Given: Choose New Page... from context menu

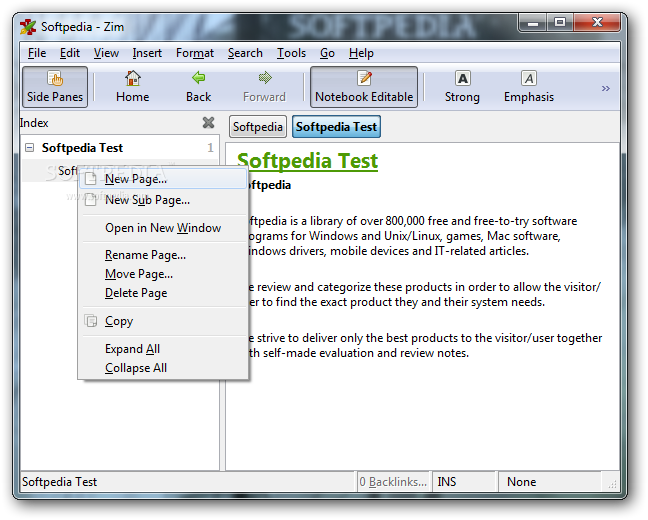Looking at the screenshot, I should pos(164,179).
